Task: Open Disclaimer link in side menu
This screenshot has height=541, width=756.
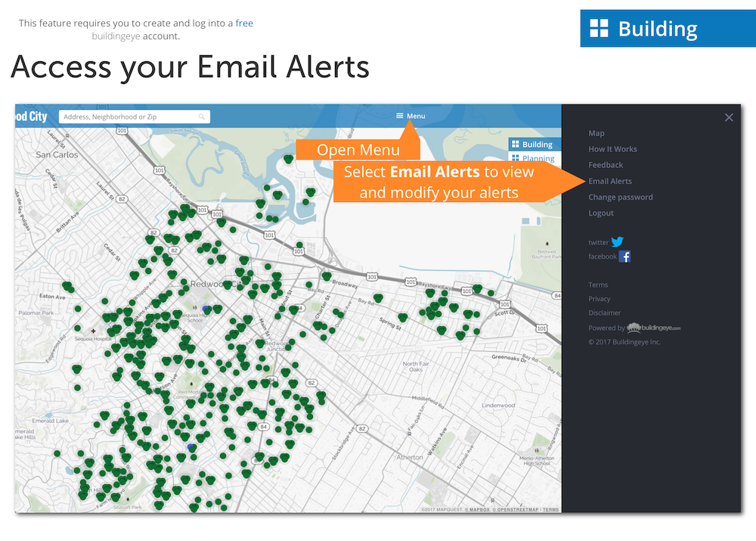Action: (604, 312)
